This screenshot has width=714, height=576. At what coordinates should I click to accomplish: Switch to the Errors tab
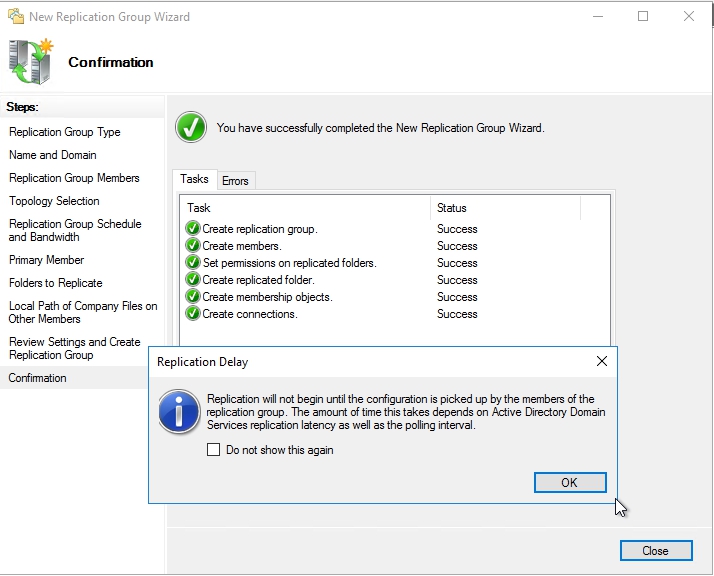(x=235, y=181)
